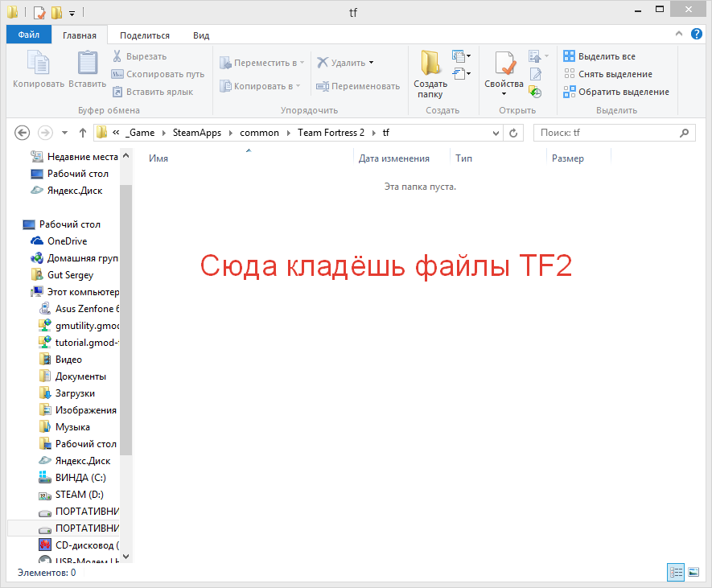712x588 pixels.
Task: Select STEAM (D:) drive
Action: click(72, 495)
